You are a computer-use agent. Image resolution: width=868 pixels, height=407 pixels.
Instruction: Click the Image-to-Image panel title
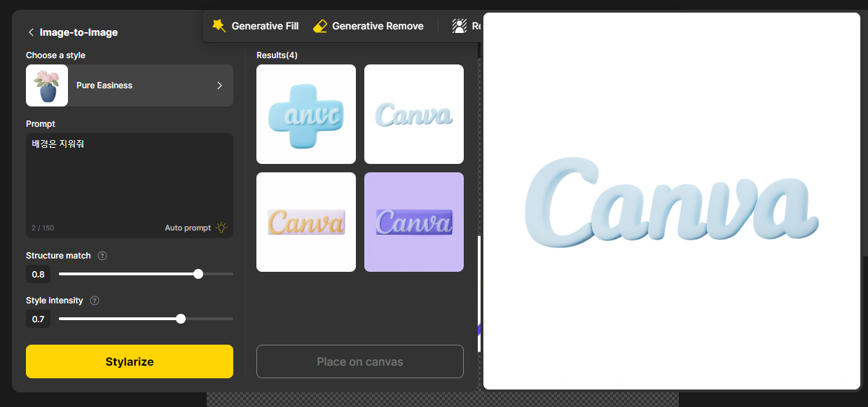(78, 32)
